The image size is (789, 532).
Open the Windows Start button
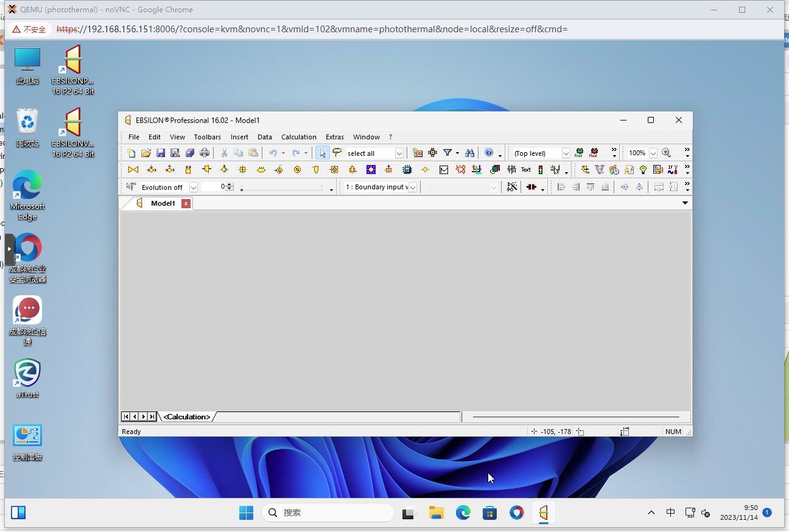click(246, 513)
